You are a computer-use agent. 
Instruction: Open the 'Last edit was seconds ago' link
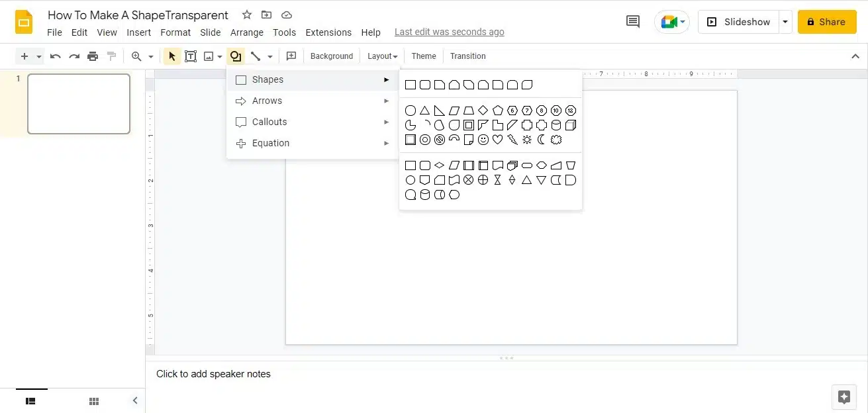[x=449, y=32]
